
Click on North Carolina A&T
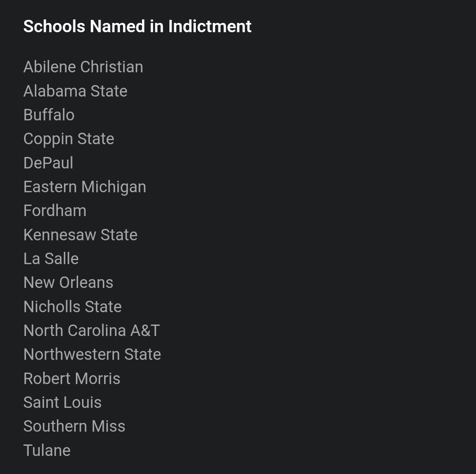pos(91,330)
